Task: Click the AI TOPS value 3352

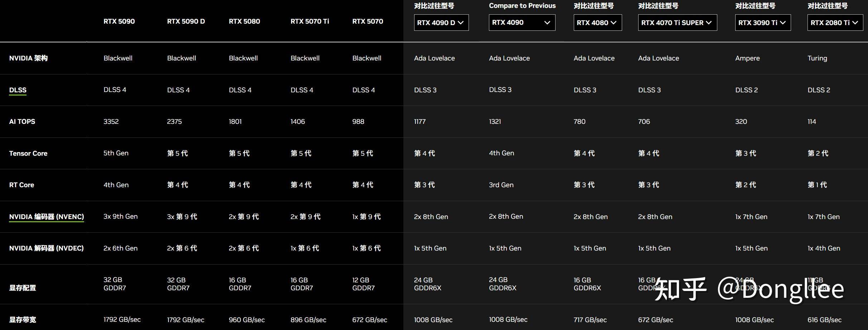Action: click(111, 122)
